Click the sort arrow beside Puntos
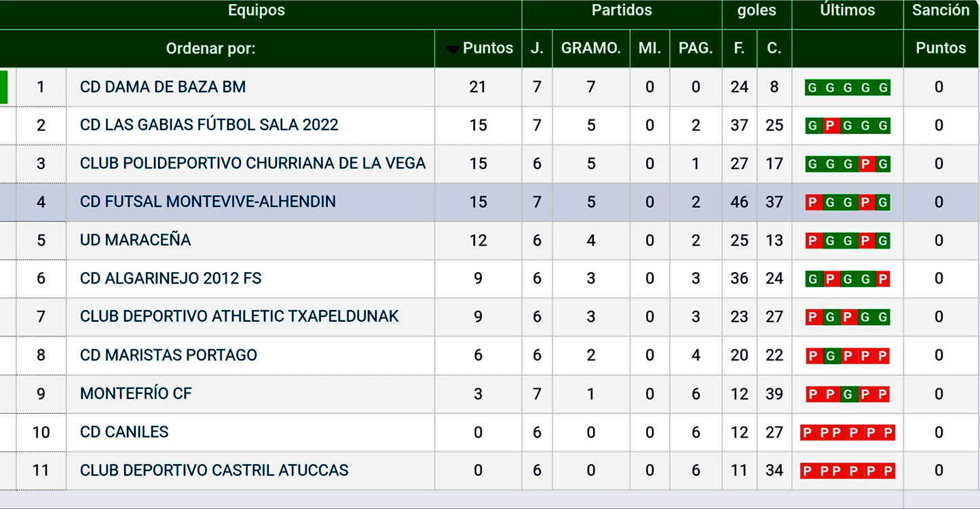 453,50
